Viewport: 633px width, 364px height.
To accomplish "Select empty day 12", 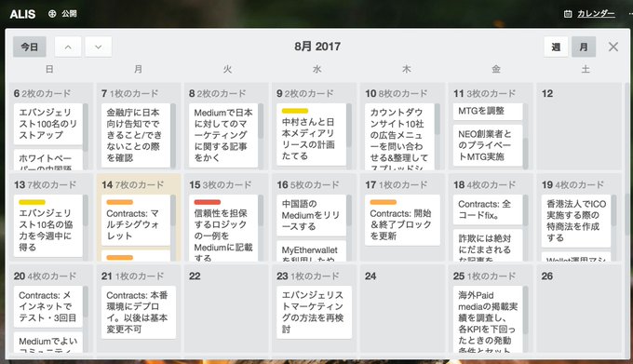I will [579, 127].
